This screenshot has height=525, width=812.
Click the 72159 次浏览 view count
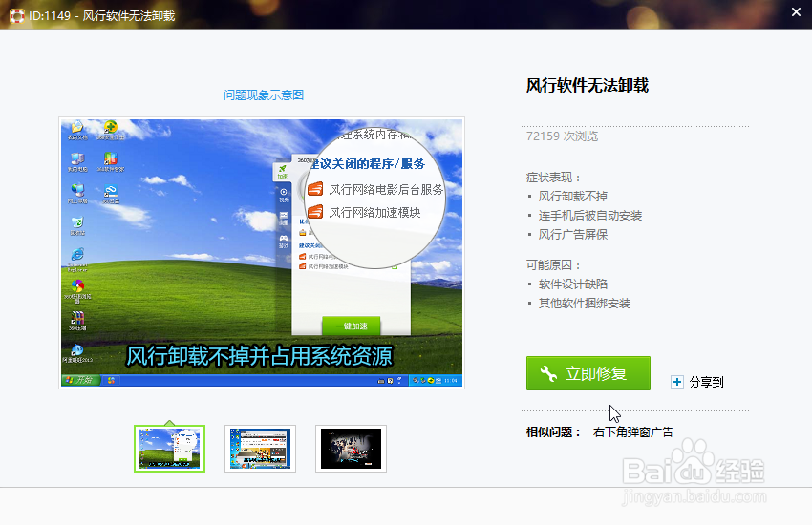coord(562,136)
